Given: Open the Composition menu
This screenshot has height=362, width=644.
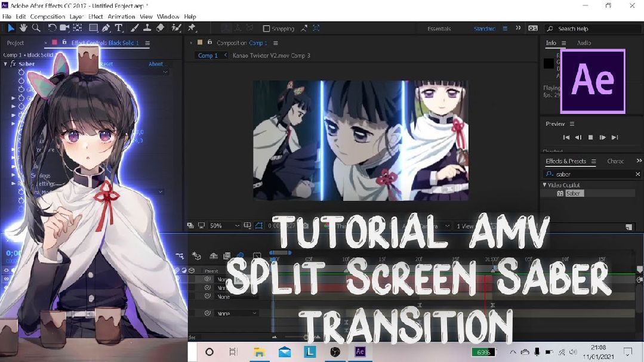Looking at the screenshot, I should 48,17.
